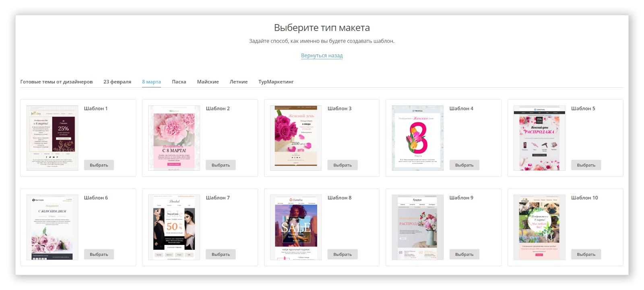Open the Шаблон 2 pink carnation thumbnail

[174, 138]
